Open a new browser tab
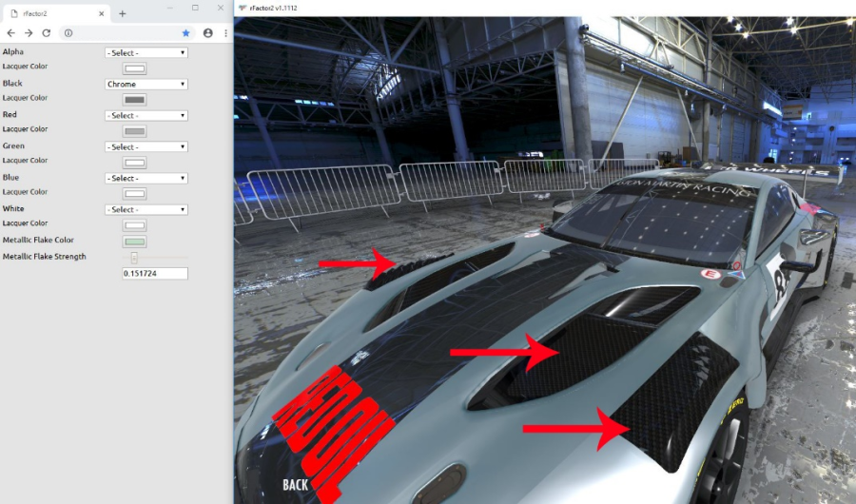 (x=123, y=13)
